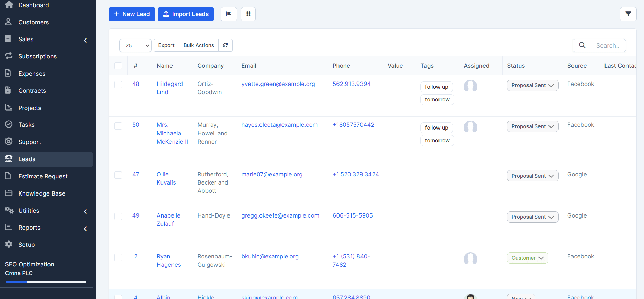Open Knowledge Base in the sidebar
The width and height of the screenshot is (644, 299).
pyautogui.click(x=42, y=193)
